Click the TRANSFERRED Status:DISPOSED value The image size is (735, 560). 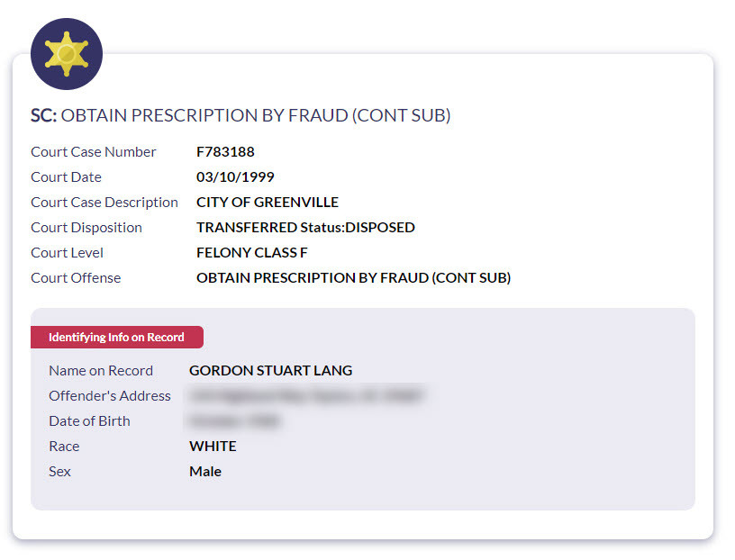(305, 228)
